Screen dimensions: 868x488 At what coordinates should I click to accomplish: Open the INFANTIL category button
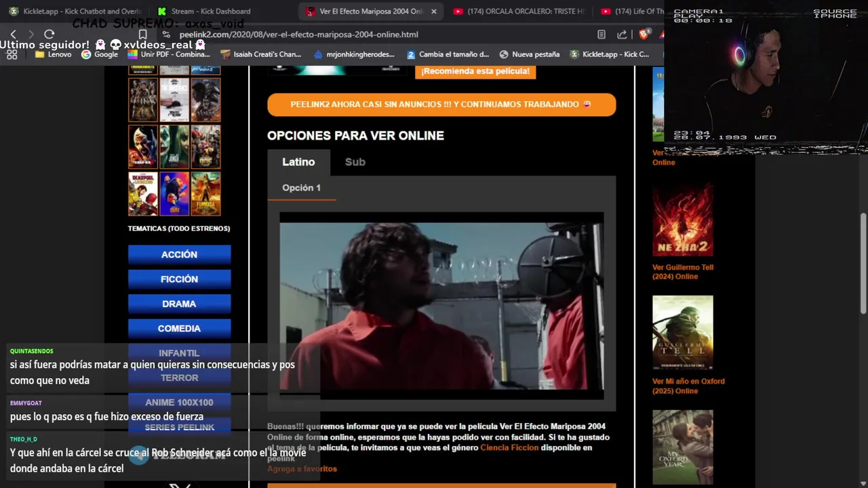179,353
